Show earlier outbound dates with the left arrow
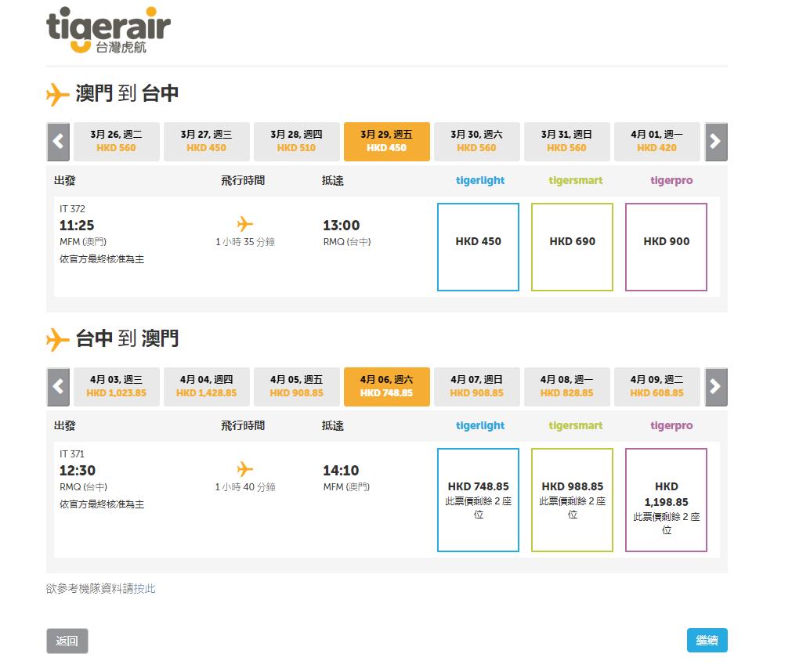Screen dimensions: 792x672 pyautogui.click(x=57, y=141)
